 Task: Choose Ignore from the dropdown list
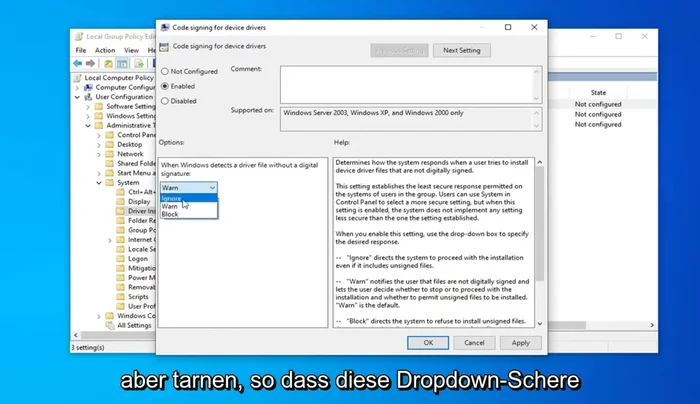pyautogui.click(x=189, y=198)
